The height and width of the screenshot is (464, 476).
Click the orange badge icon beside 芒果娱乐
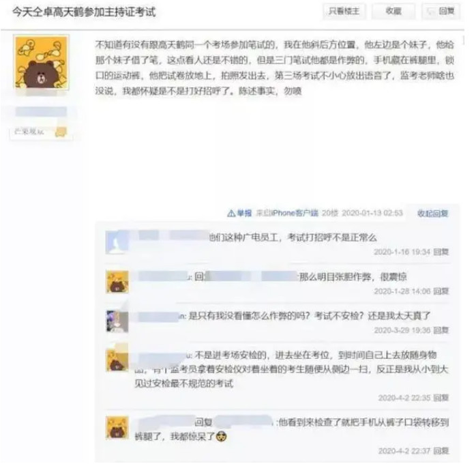pyautogui.click(x=61, y=132)
